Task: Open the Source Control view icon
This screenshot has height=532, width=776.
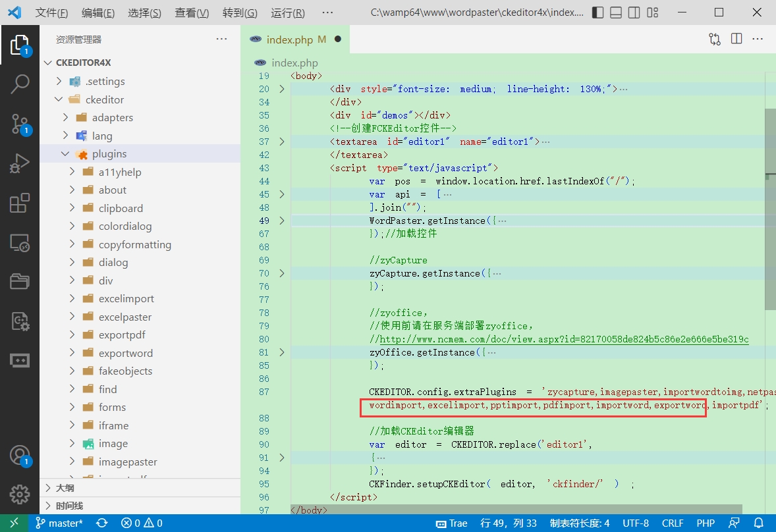Action: pos(20,124)
